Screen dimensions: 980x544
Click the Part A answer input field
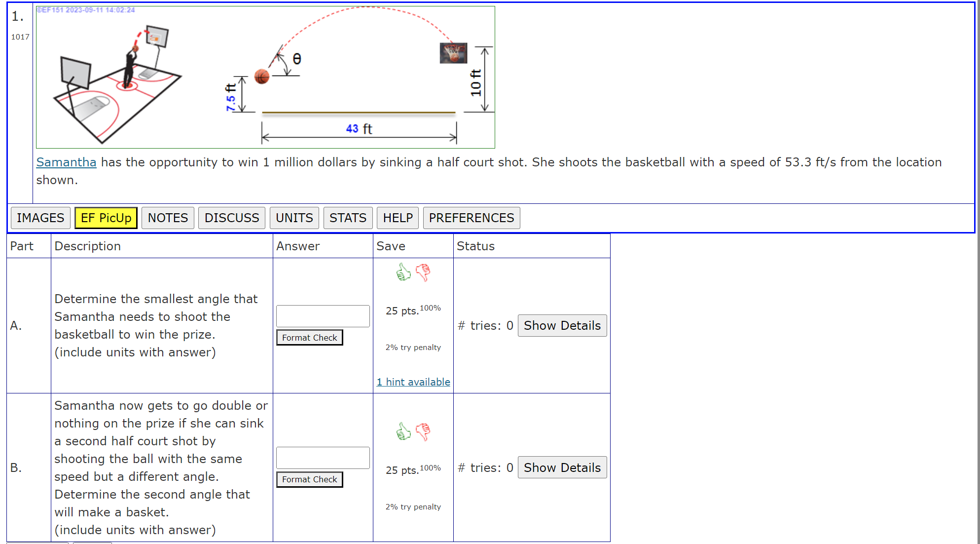[x=323, y=316]
